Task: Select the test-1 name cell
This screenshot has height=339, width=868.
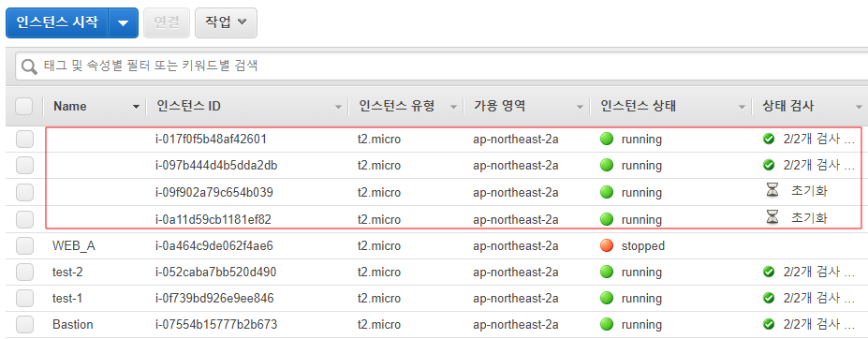Action: pos(67,299)
